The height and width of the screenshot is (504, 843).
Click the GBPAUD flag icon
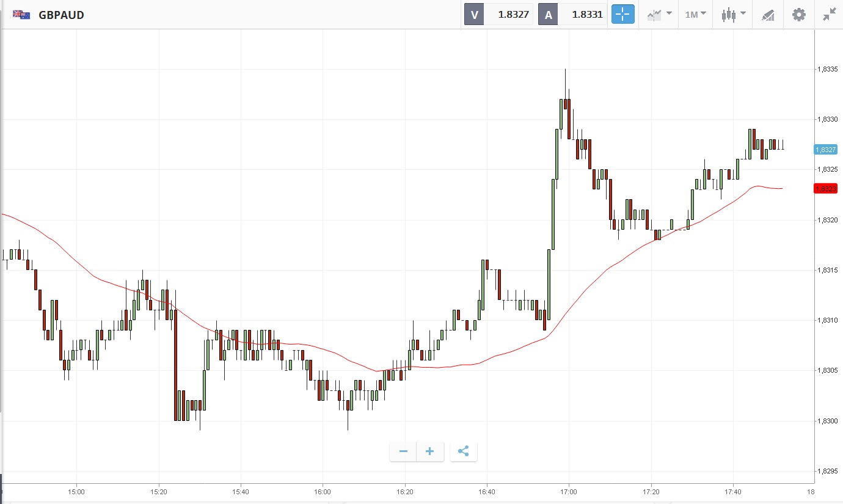22,15
